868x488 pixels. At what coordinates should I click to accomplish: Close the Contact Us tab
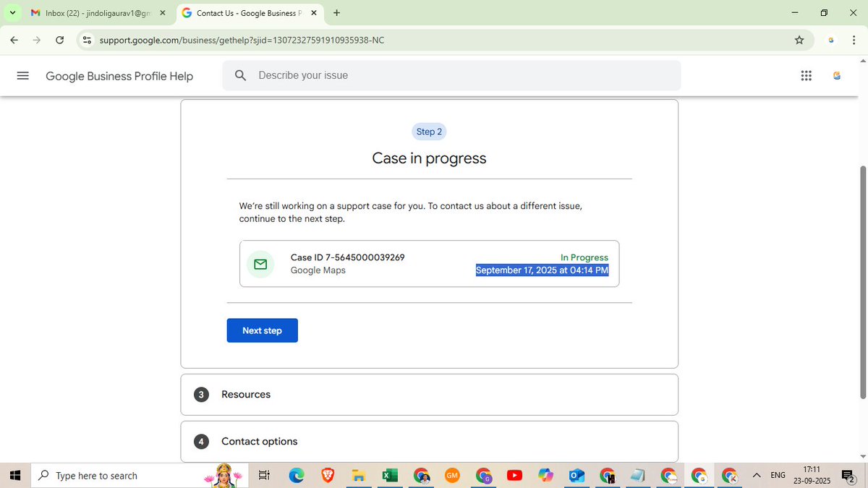pyautogui.click(x=314, y=13)
